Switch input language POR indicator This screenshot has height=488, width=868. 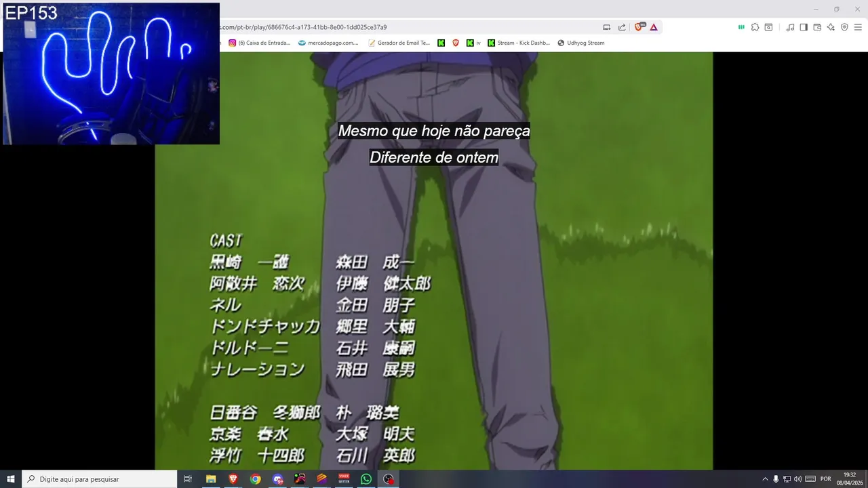tap(826, 479)
